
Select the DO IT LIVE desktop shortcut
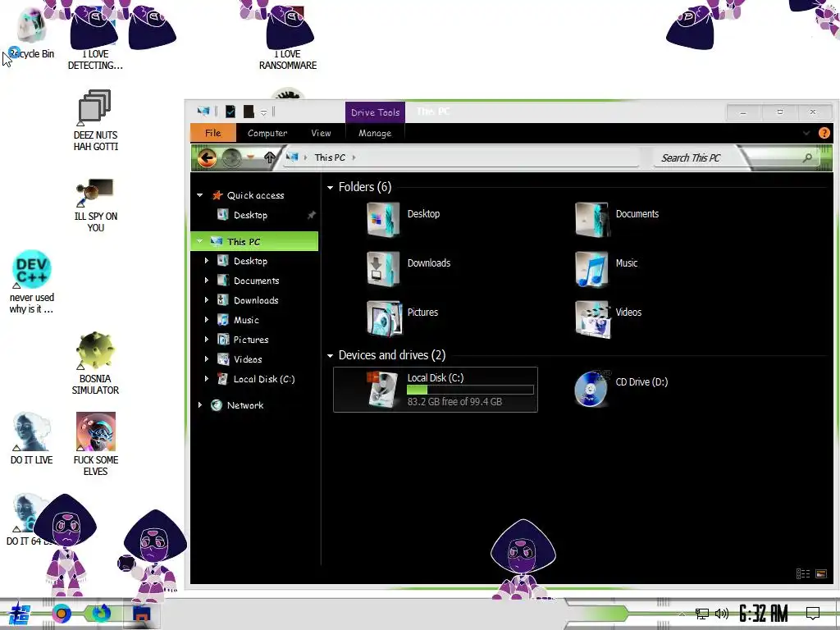click(32, 438)
